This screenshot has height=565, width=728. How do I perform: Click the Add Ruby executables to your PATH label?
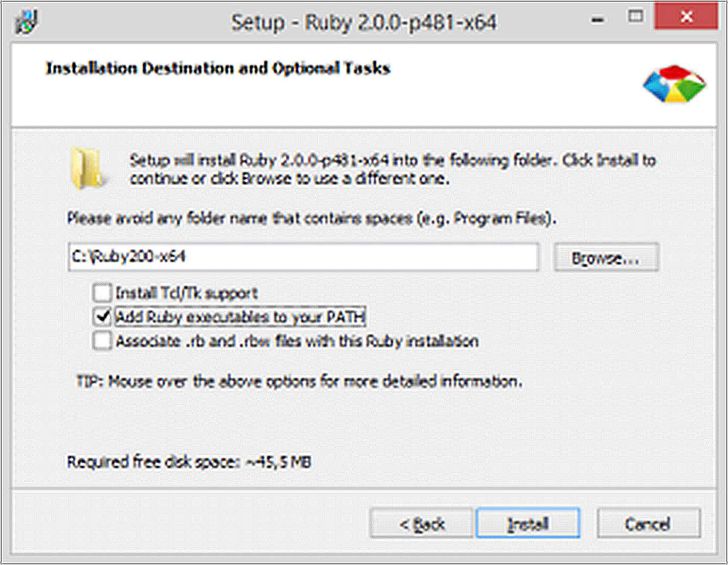point(241,317)
